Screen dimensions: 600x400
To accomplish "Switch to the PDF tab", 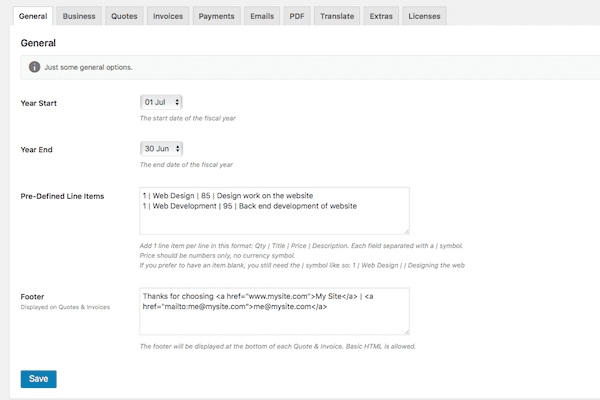I will pos(297,16).
